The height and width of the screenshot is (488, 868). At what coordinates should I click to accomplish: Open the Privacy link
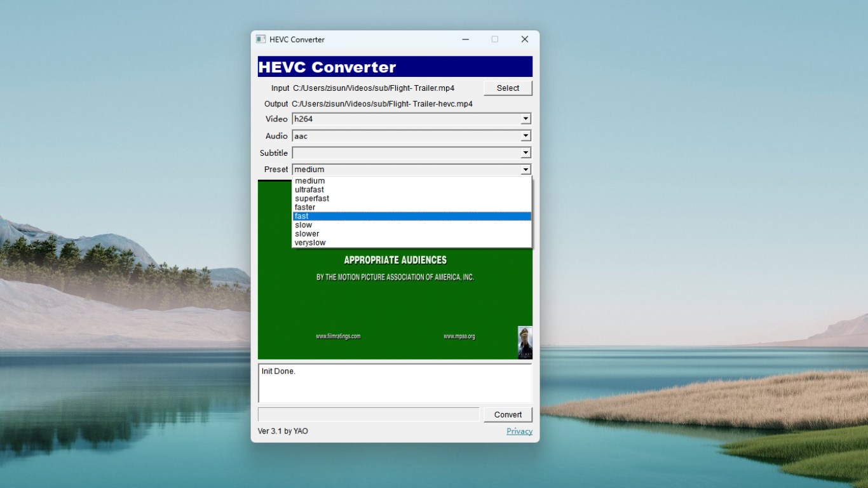tap(519, 431)
